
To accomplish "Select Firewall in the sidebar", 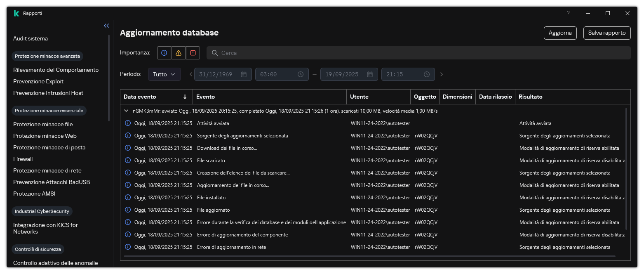I will point(23,159).
